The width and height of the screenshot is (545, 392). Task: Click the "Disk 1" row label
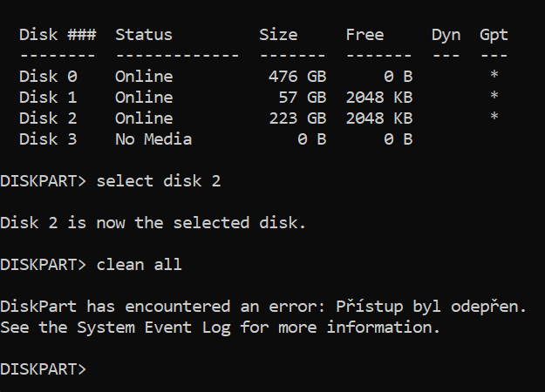click(48, 98)
